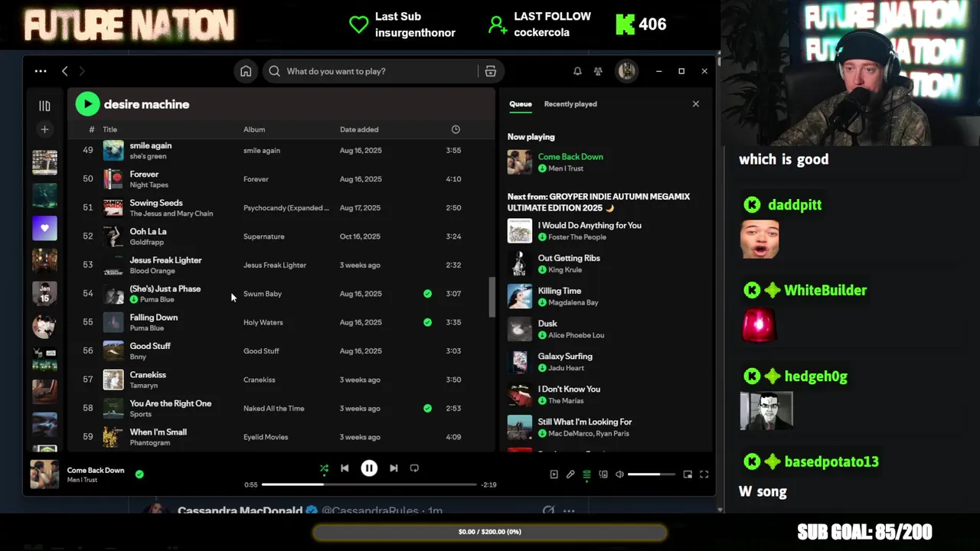Toggle saved check for Falling Down
This screenshot has height=551, width=980.
click(427, 322)
